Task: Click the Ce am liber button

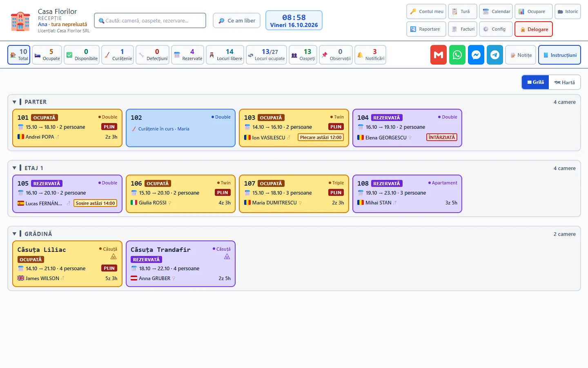Action: click(236, 20)
